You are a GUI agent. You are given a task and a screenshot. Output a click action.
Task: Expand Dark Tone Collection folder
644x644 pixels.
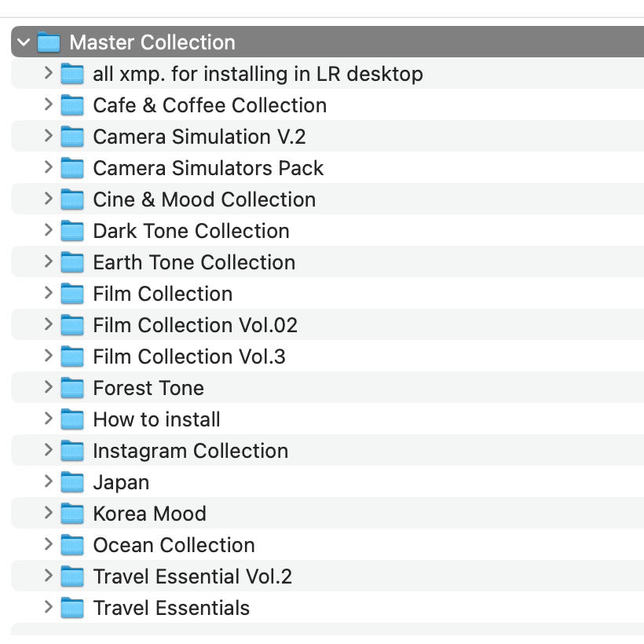coord(49,230)
